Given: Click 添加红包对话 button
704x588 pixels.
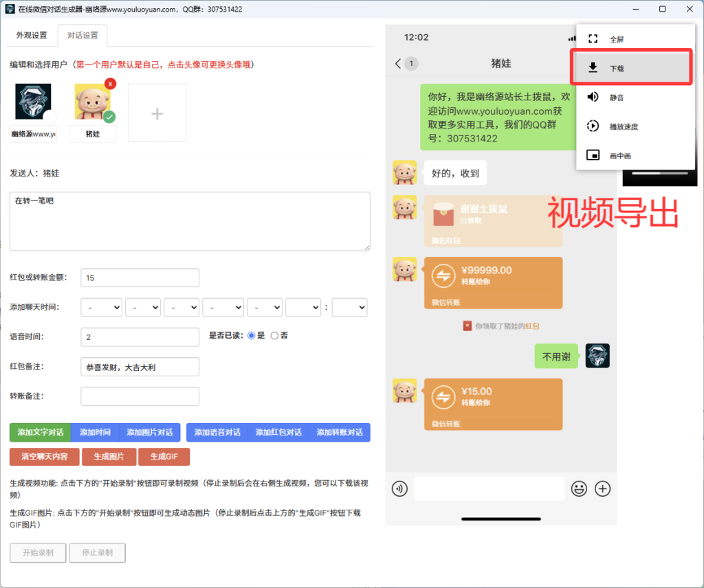Looking at the screenshot, I should pyautogui.click(x=278, y=432).
